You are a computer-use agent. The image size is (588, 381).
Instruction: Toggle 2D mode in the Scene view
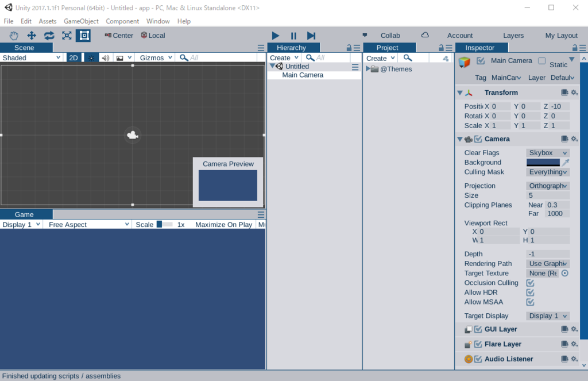(73, 57)
